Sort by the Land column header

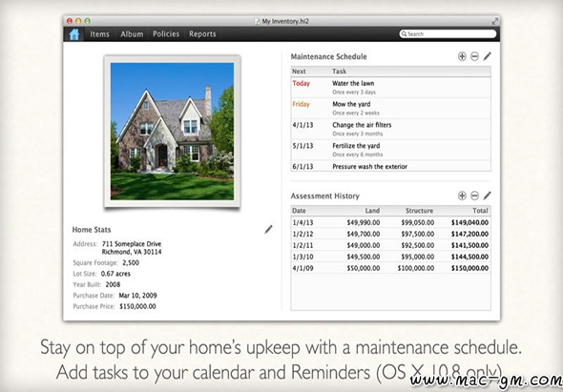(372, 211)
